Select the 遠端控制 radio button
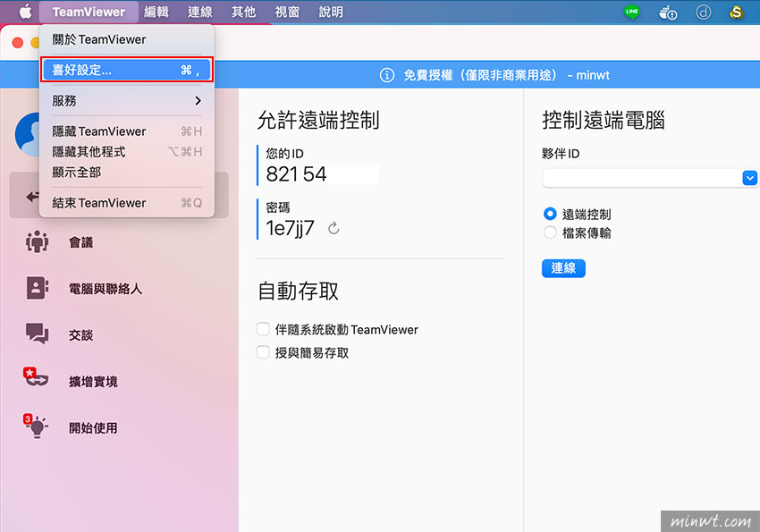Image resolution: width=760 pixels, height=532 pixels. (x=550, y=214)
